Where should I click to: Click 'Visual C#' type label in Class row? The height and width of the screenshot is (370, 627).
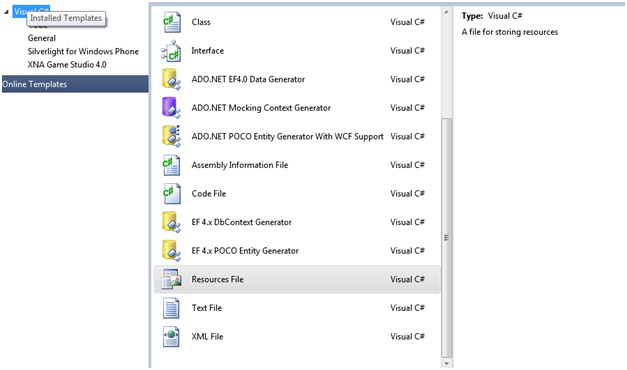click(407, 22)
